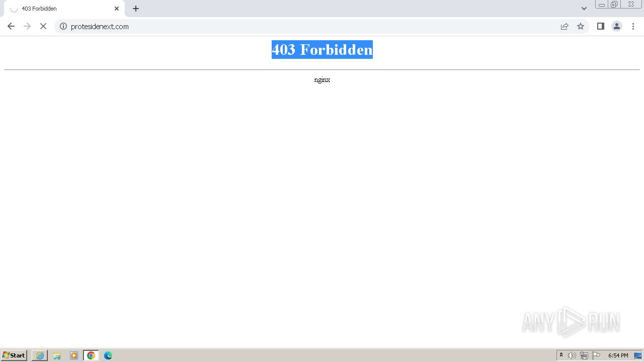
Task: Open a new tab
Action: click(x=136, y=9)
